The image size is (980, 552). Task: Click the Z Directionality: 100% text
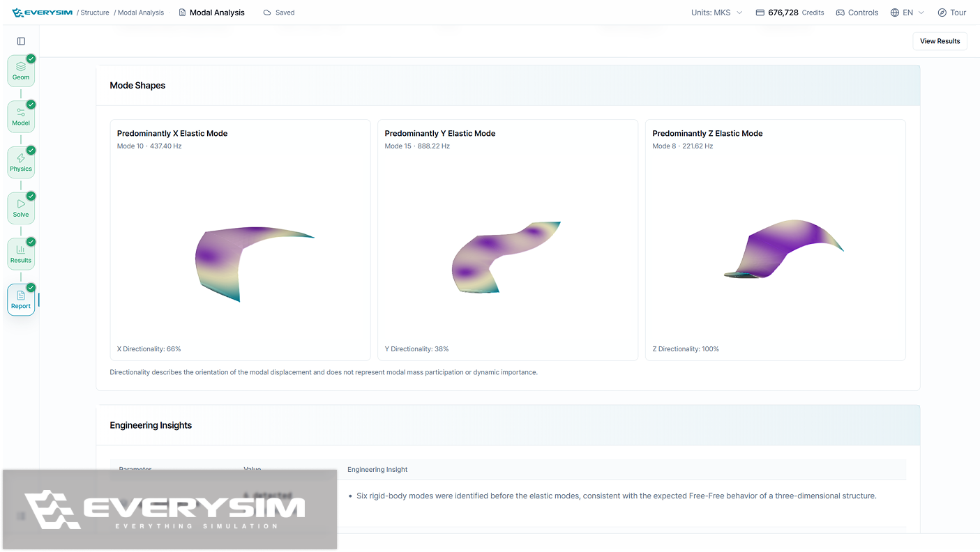pyautogui.click(x=686, y=349)
